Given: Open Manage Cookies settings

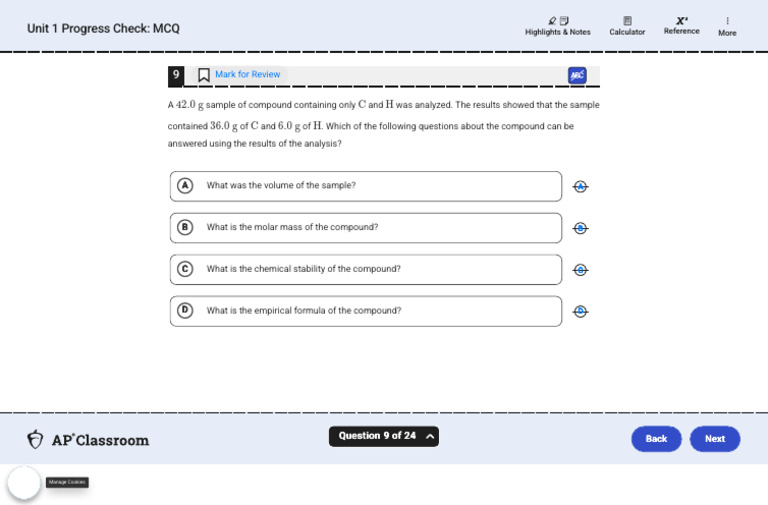Looking at the screenshot, I should point(67,482).
